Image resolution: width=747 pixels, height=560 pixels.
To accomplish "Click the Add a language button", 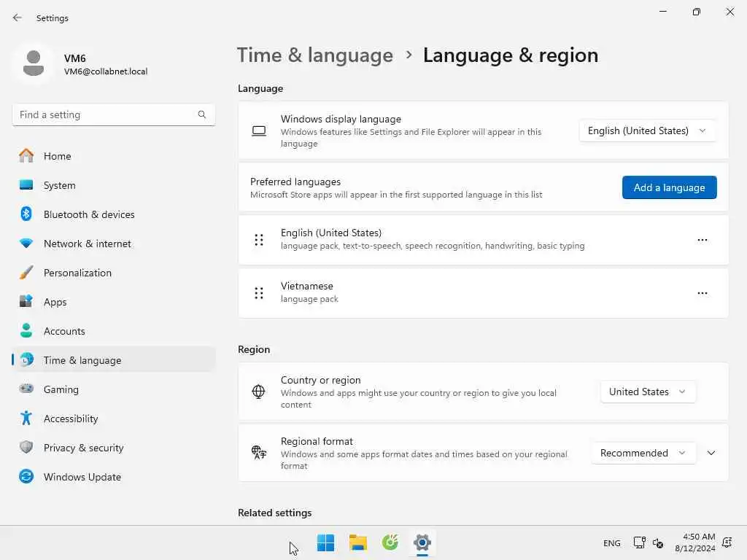I will coord(670,187).
